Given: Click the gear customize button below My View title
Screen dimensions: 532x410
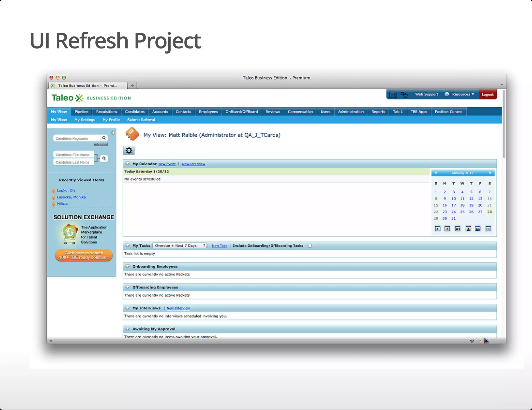Looking at the screenshot, I should pos(129,151).
